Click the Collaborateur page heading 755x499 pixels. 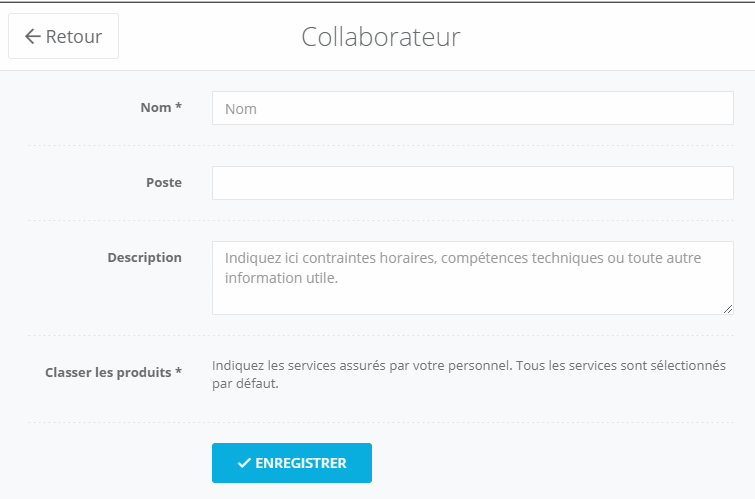(x=381, y=37)
